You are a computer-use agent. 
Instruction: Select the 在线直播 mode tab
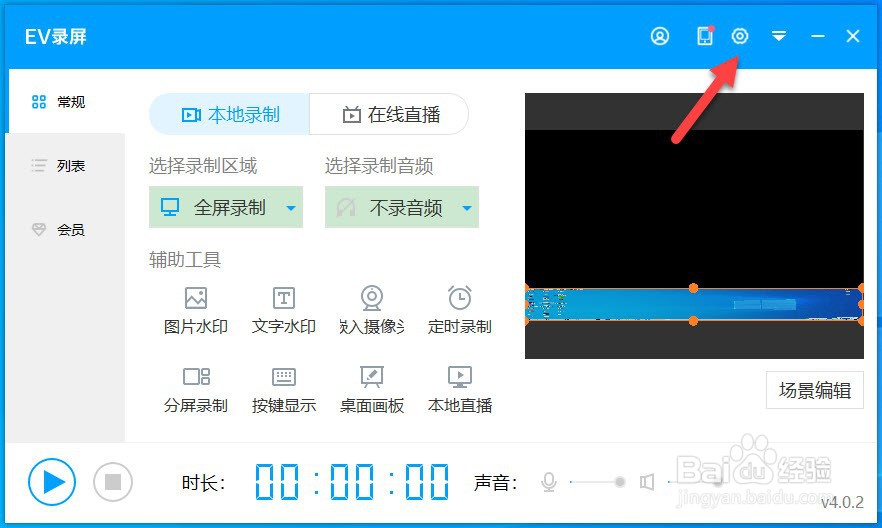[389, 115]
